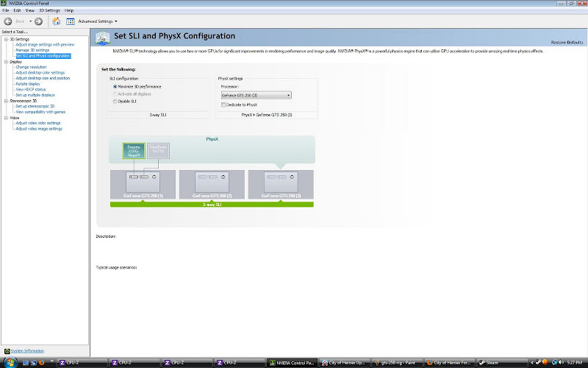Open the Help menu
The height and width of the screenshot is (368, 588).
click(x=69, y=10)
